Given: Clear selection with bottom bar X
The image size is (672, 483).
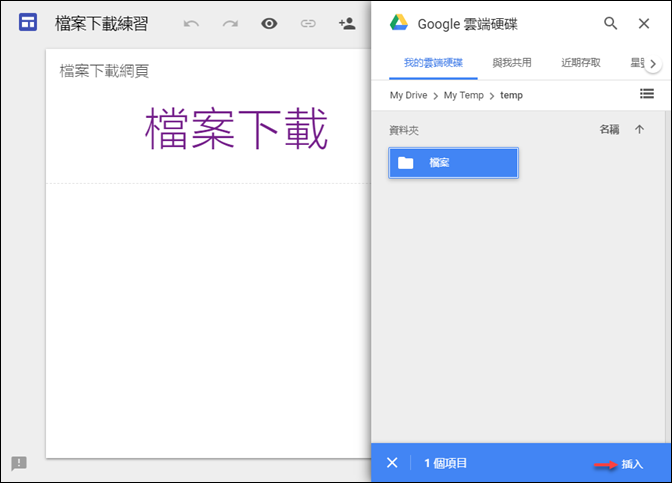Looking at the screenshot, I should tap(392, 463).
